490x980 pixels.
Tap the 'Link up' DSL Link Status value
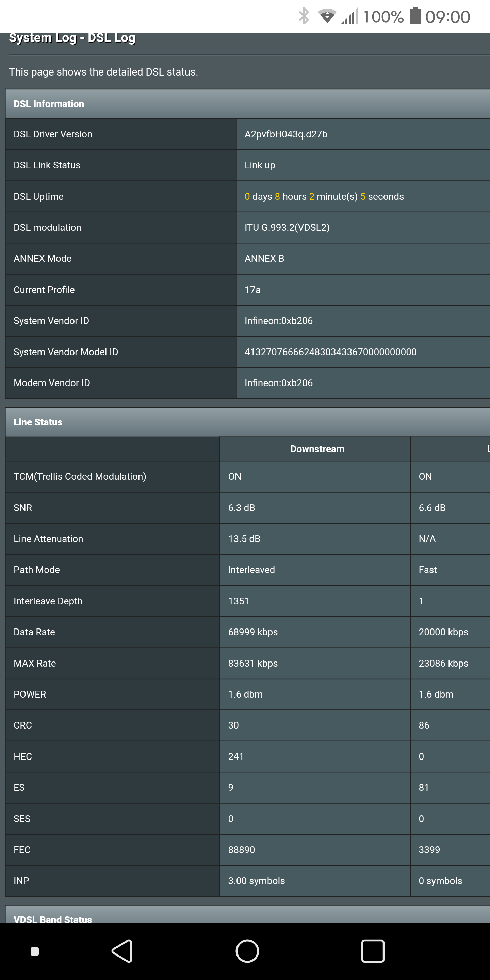click(259, 165)
